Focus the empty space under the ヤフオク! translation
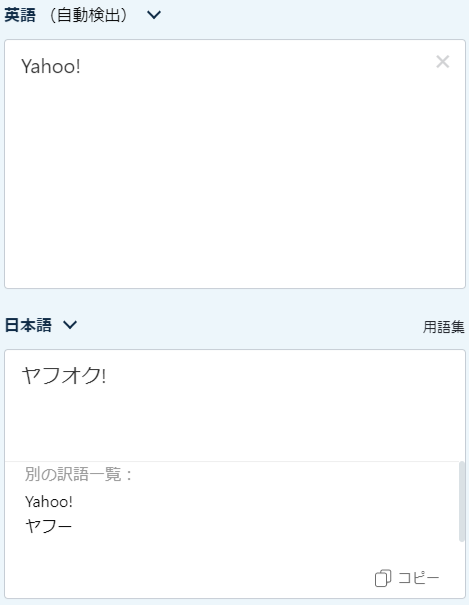 tap(234, 424)
